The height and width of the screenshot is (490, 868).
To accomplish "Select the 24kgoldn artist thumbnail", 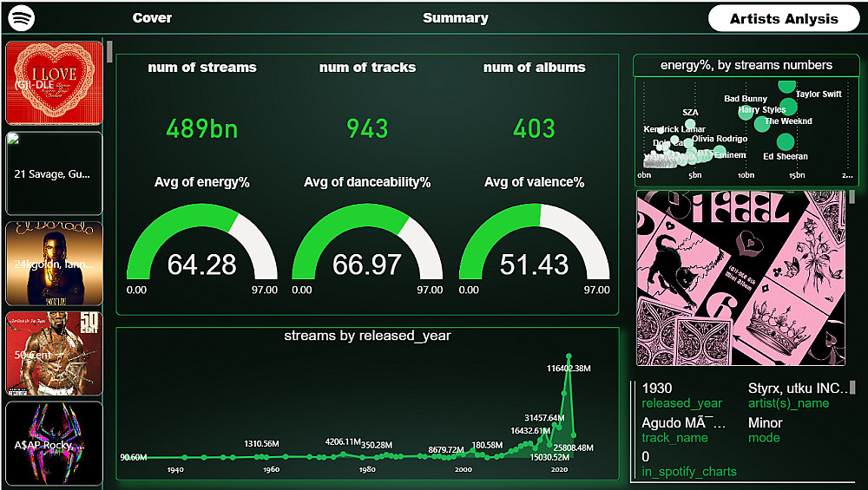I will coord(54,264).
